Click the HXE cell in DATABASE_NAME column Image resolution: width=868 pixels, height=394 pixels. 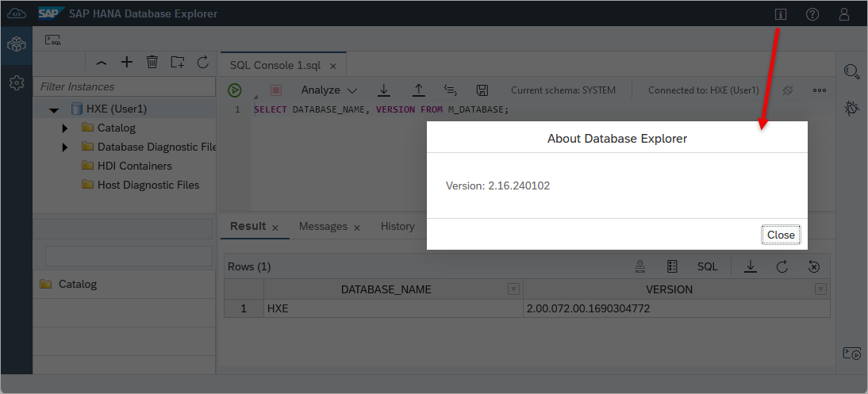(x=393, y=309)
